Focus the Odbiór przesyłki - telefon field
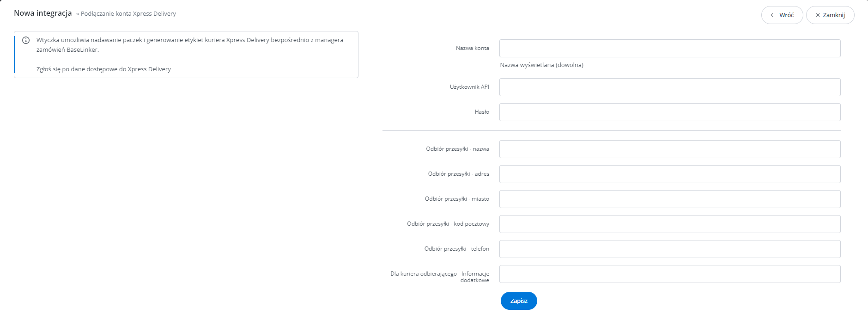The image size is (868, 314). (670, 249)
